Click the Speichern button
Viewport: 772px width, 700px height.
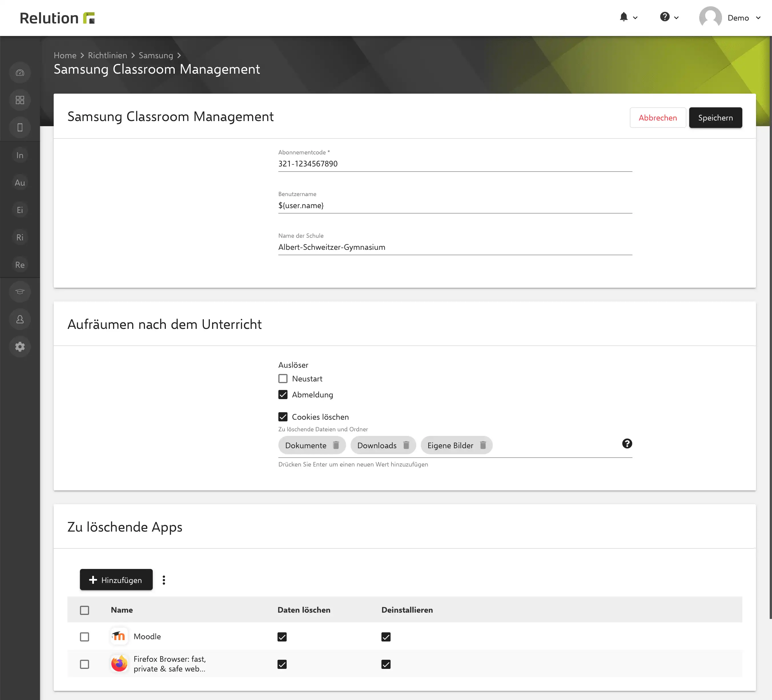pyautogui.click(x=715, y=118)
